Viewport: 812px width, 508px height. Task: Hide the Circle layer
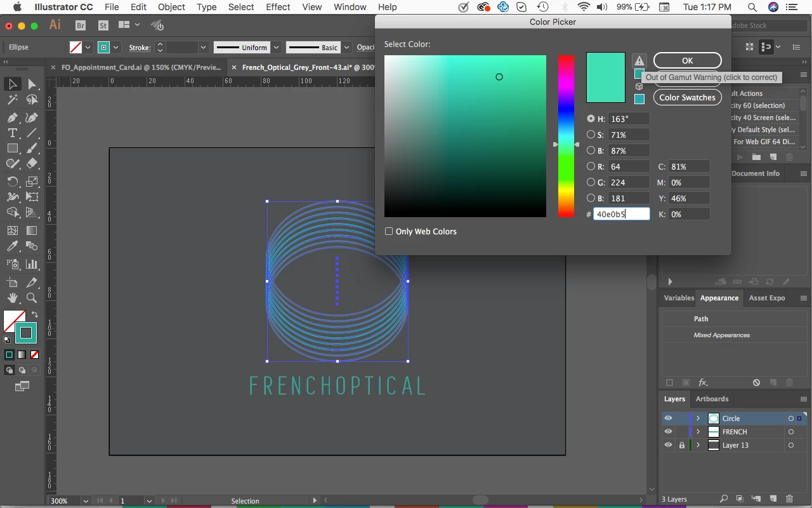click(x=668, y=418)
